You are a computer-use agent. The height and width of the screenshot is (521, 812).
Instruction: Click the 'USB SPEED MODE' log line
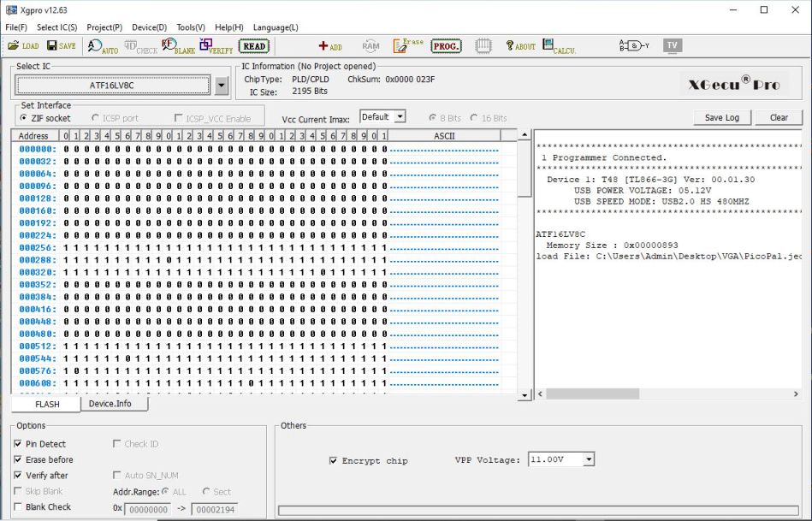point(661,201)
